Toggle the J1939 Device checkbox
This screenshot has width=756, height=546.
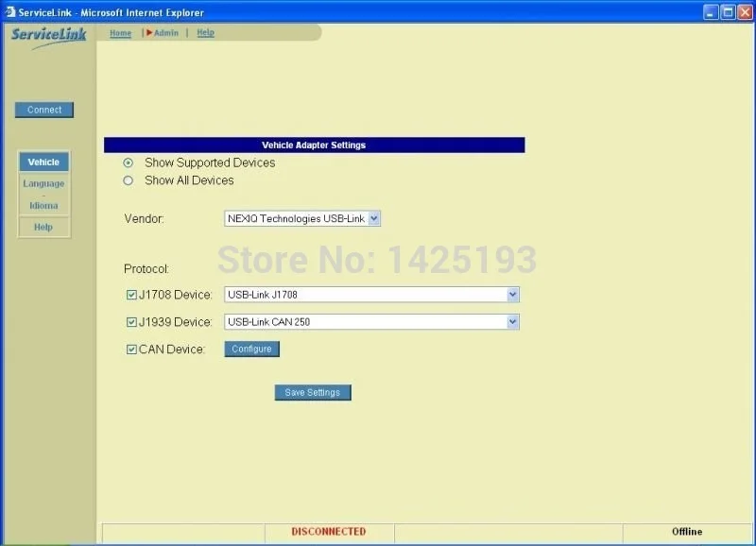pyautogui.click(x=131, y=322)
